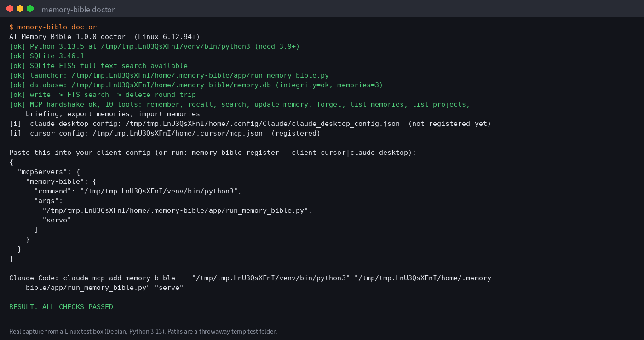Image resolution: width=644 pixels, height=340 pixels.
Task: Click the 'Real capture from a Linux test box' caption
Action: (x=143, y=331)
